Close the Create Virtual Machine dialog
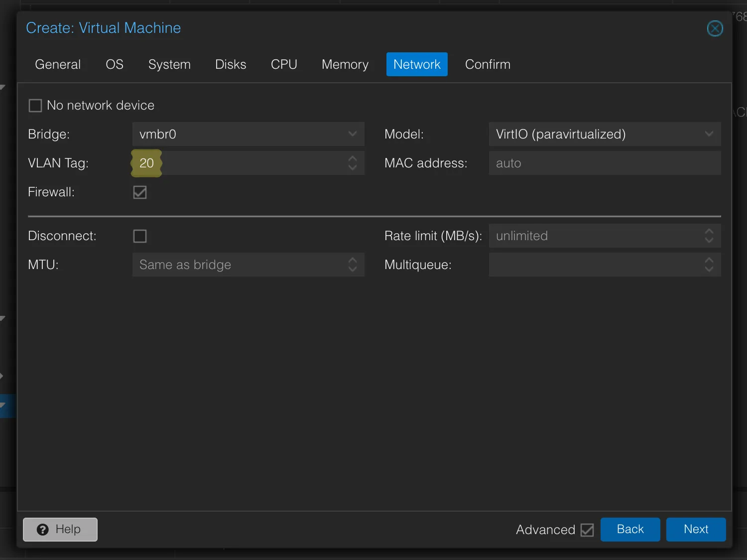This screenshot has width=747, height=560. 715,28
